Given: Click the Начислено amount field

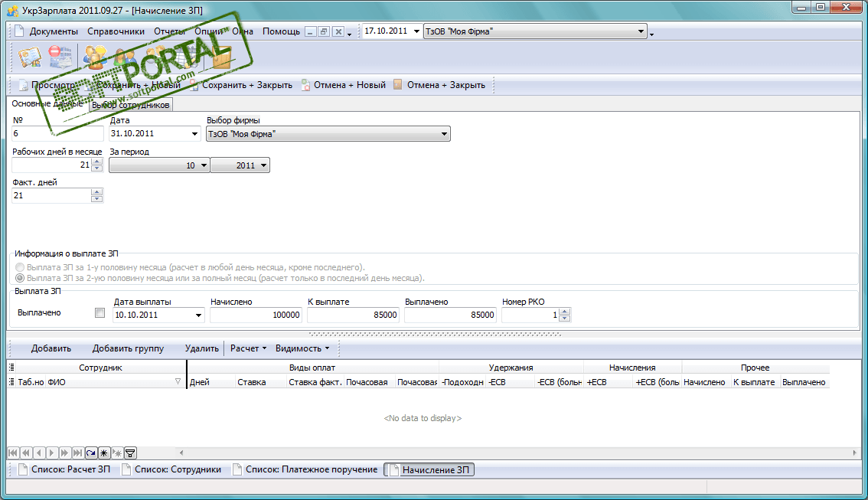Looking at the screenshot, I should 255,315.
